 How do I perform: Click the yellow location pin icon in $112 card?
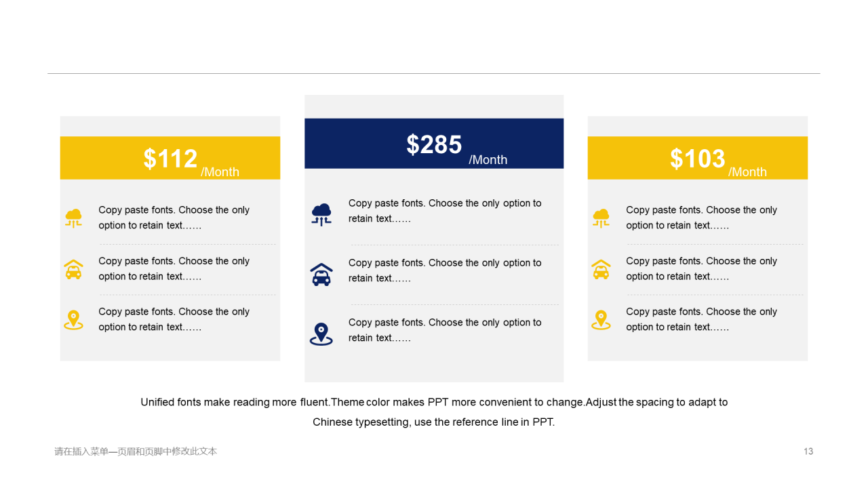73,320
